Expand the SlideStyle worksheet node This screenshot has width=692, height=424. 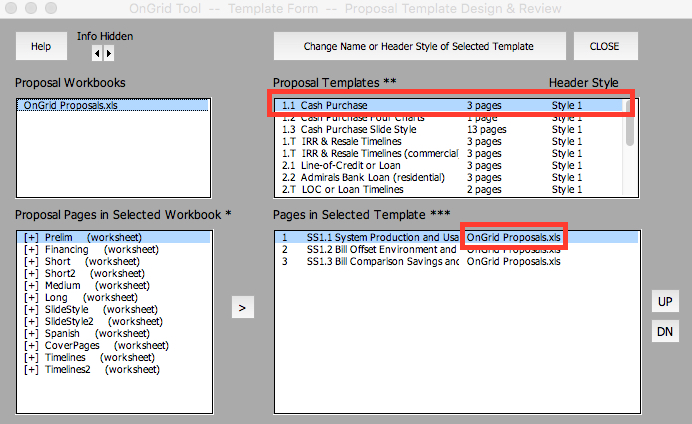(30, 309)
